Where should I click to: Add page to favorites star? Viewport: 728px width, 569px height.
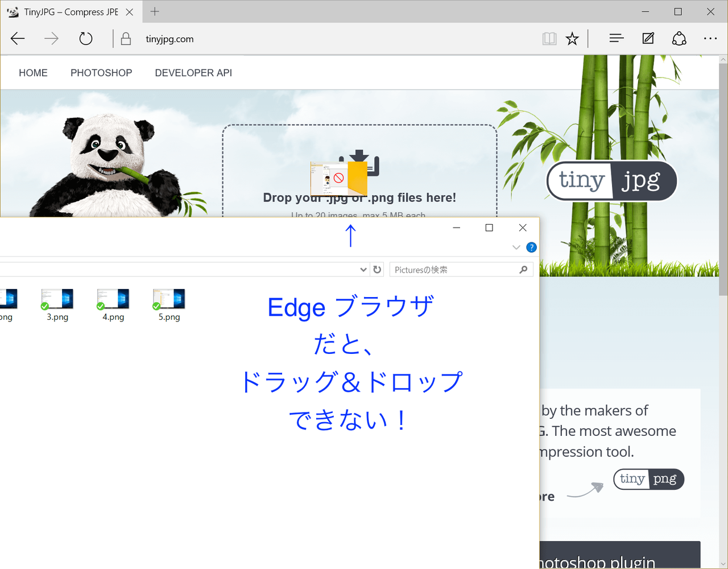(572, 39)
